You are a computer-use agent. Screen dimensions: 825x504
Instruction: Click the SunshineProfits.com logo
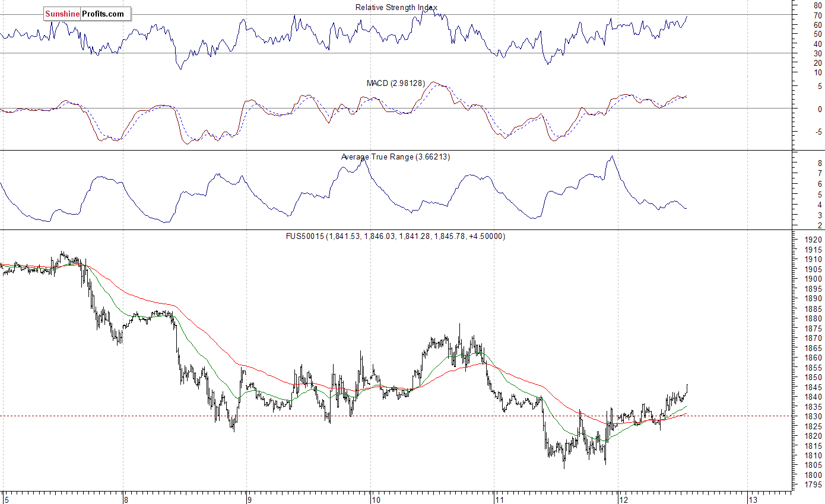coord(87,14)
